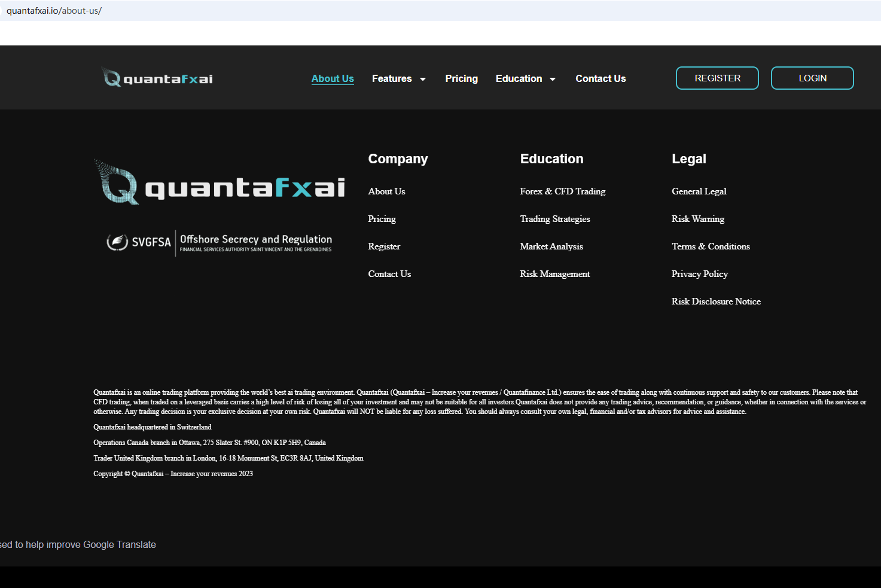Go to Risk Management page link
The image size is (881, 588).
[555, 274]
